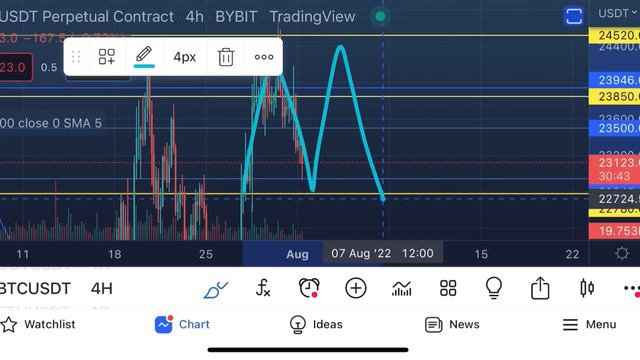Open the lightbulb ideas icon in toolbar
Viewport: 640px width, 360px height.
(493, 288)
